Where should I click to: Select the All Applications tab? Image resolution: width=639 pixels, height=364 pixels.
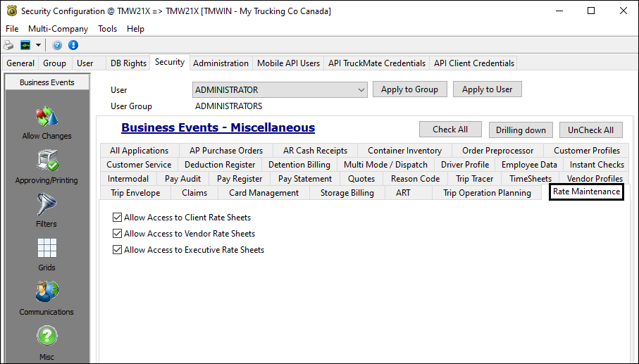pyautogui.click(x=139, y=150)
